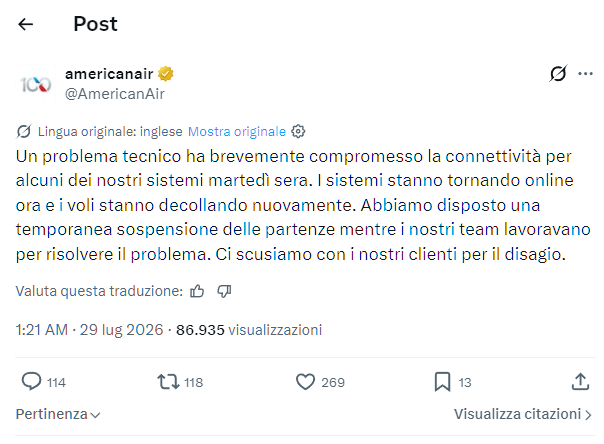Open Visualizza citazioni link
The height and width of the screenshot is (444, 604).
tap(523, 414)
